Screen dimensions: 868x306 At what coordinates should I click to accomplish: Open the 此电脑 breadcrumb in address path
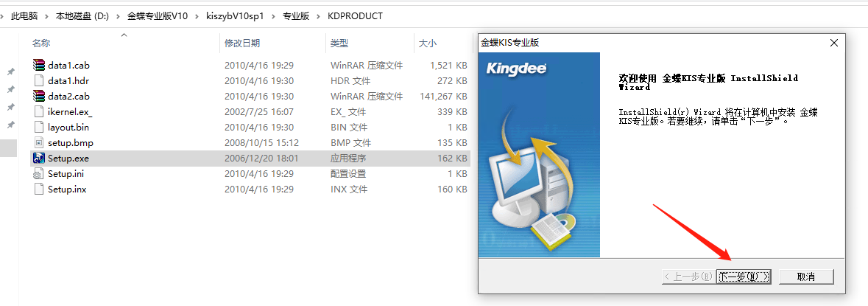pyautogui.click(x=24, y=15)
